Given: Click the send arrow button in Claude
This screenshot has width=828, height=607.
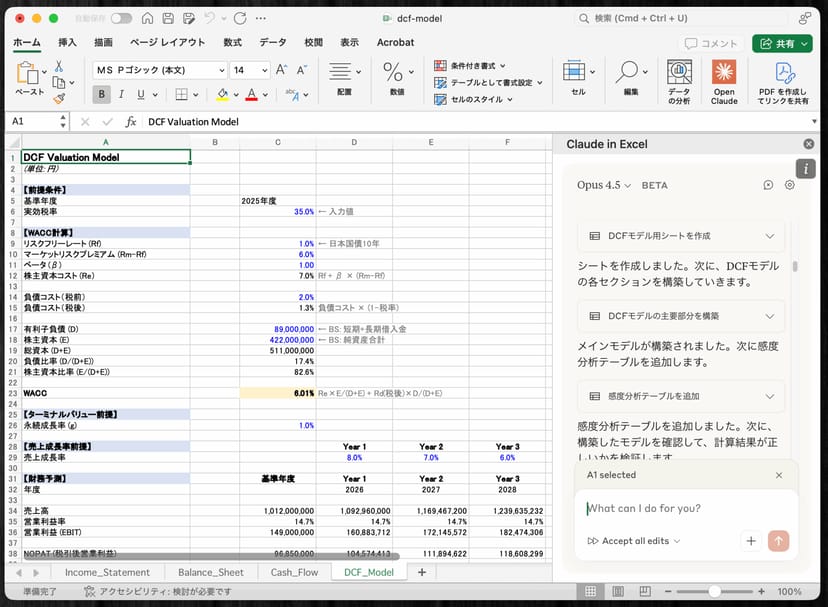Looking at the screenshot, I should [x=779, y=541].
